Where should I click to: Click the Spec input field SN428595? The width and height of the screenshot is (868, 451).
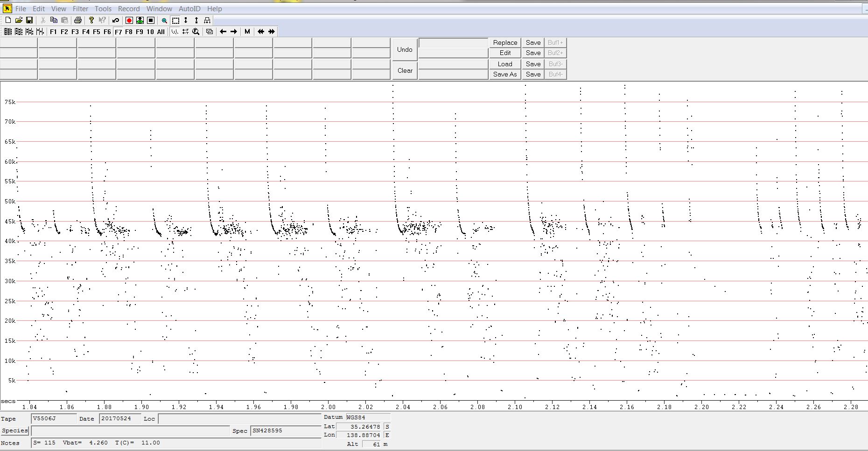point(286,430)
